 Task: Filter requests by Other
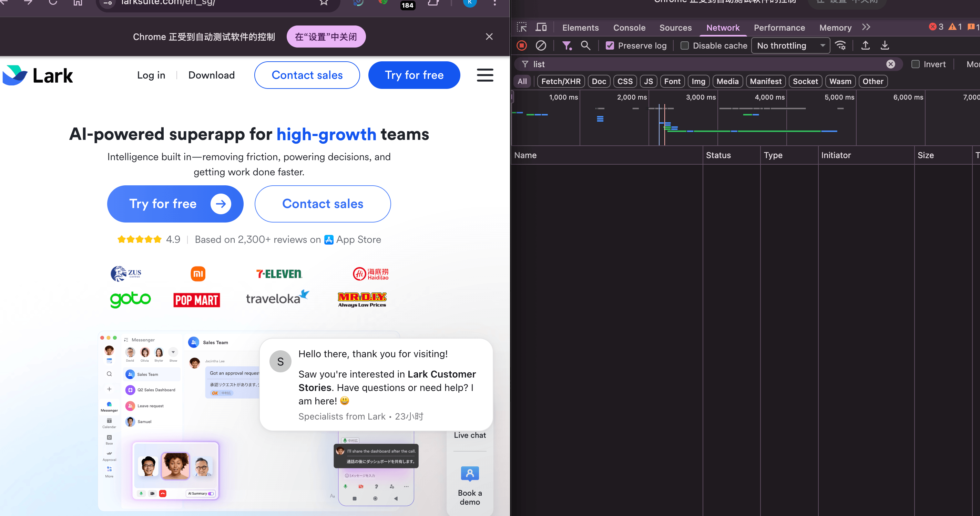point(873,81)
